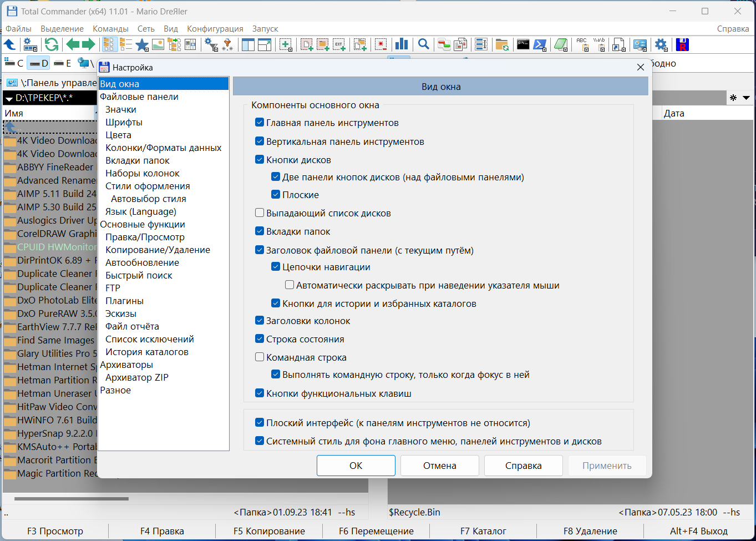The width and height of the screenshot is (756, 541).
Task: Click the compare files by content icon
Action: point(460,44)
